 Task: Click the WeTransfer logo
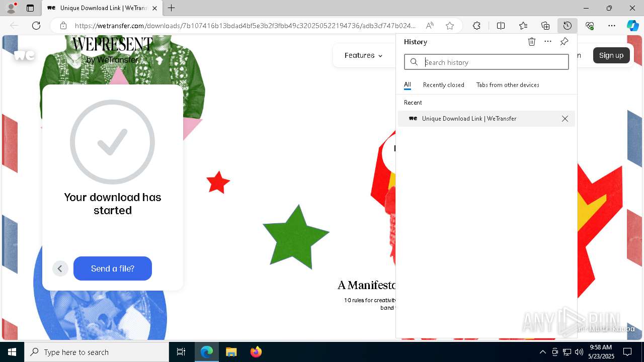24,55
